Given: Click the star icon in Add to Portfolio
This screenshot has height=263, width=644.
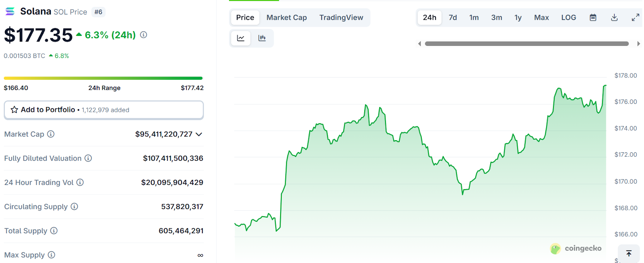Looking at the screenshot, I should tap(14, 110).
